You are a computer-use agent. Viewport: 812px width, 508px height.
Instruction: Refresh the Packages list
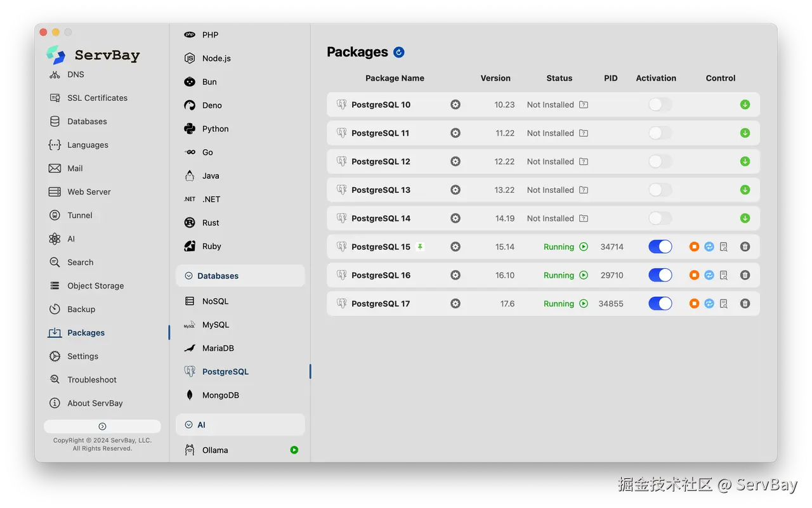(x=399, y=52)
